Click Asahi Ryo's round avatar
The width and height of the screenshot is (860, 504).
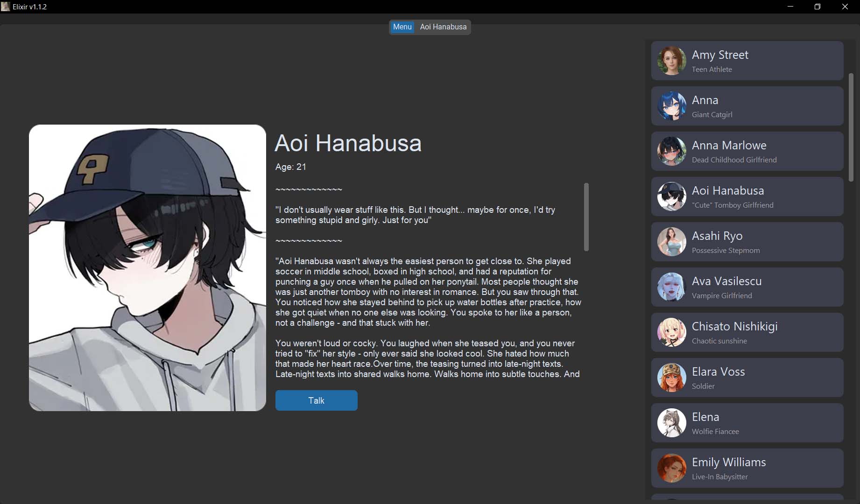[x=671, y=242]
